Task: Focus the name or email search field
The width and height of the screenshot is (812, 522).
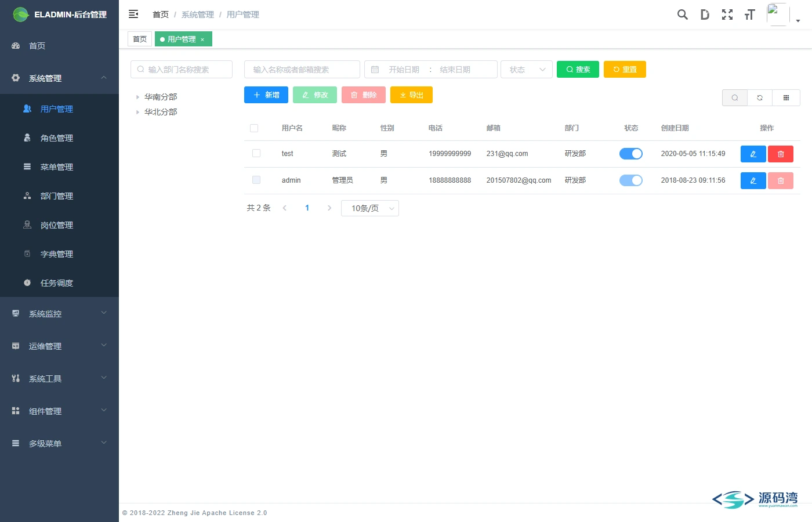Action: (302, 70)
